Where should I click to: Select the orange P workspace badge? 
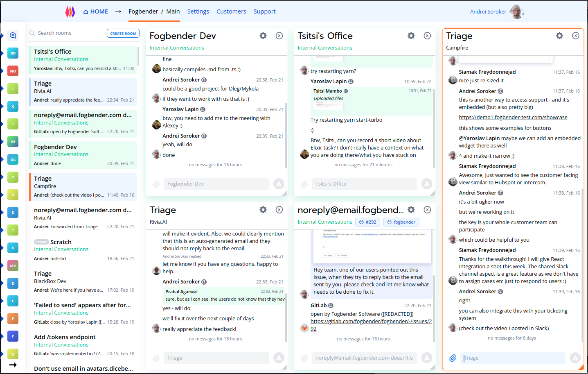click(x=13, y=318)
